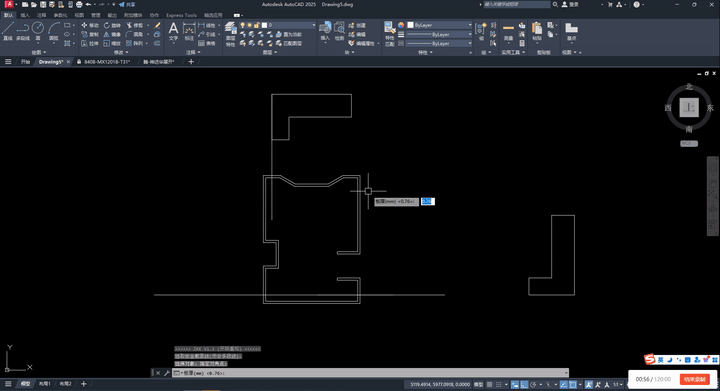Click the sheet thickness dynamic input field
Image resolution: width=720 pixels, height=391 pixels.
pos(428,201)
